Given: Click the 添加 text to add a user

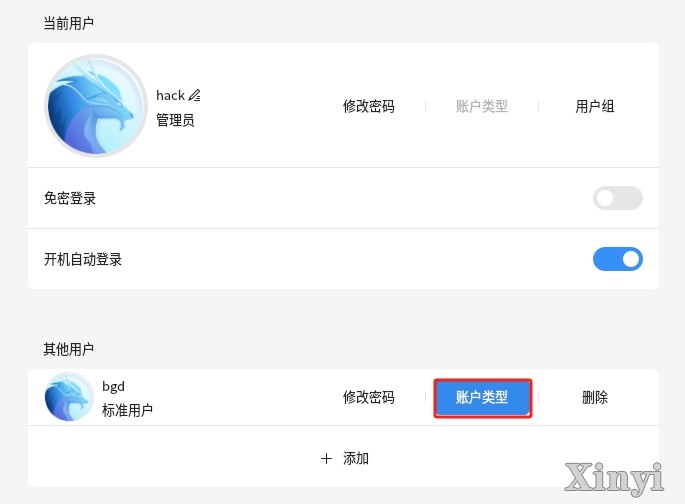Looking at the screenshot, I should pyautogui.click(x=356, y=459).
